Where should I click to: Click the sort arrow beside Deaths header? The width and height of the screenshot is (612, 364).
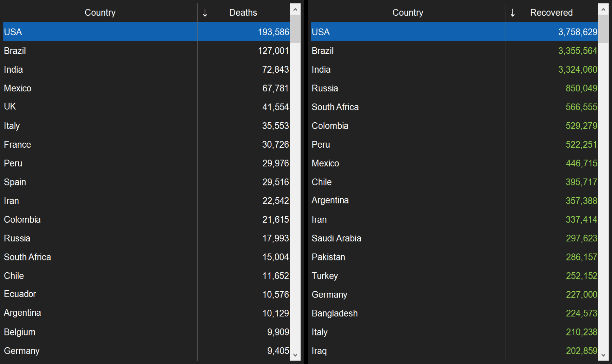205,13
